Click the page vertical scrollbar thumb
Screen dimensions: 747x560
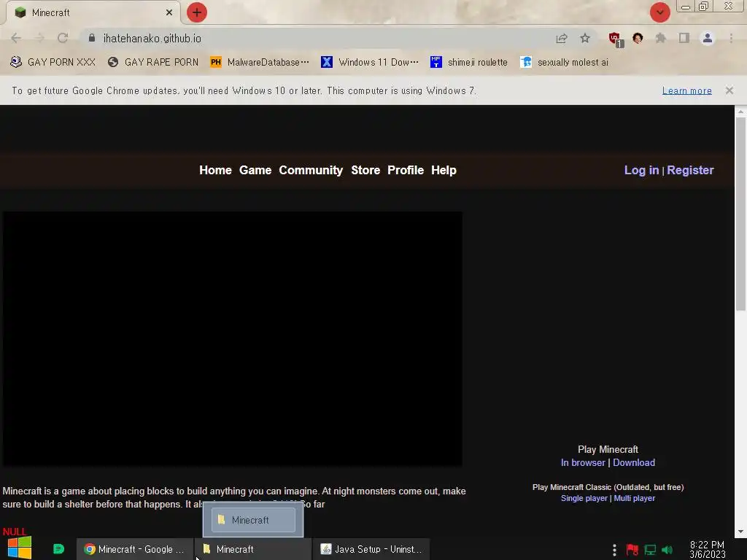740,214
